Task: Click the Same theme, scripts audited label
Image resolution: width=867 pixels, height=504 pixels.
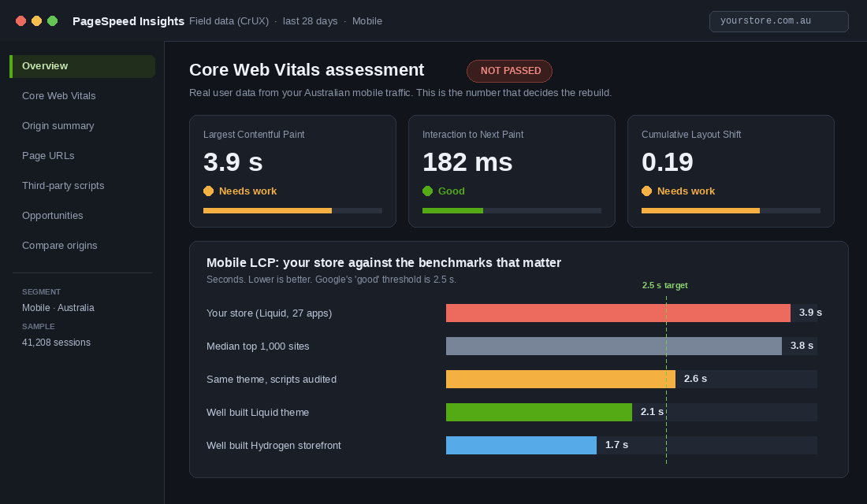Action: point(271,380)
